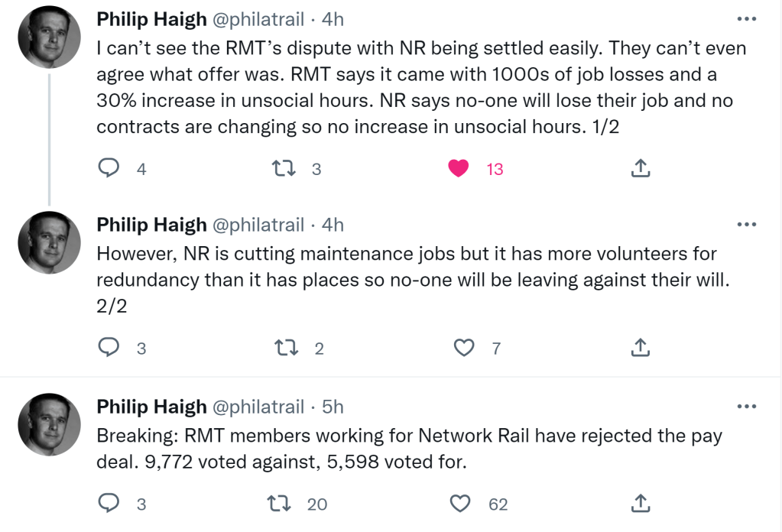The image size is (782, 532).
Task: Open more options on the 2/2 tweet
Action: click(745, 224)
